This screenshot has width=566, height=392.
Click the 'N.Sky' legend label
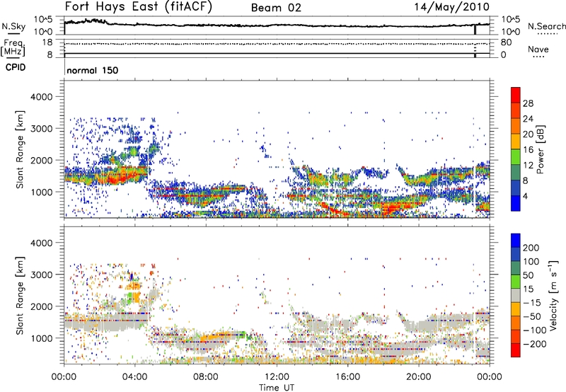[x=13, y=26]
